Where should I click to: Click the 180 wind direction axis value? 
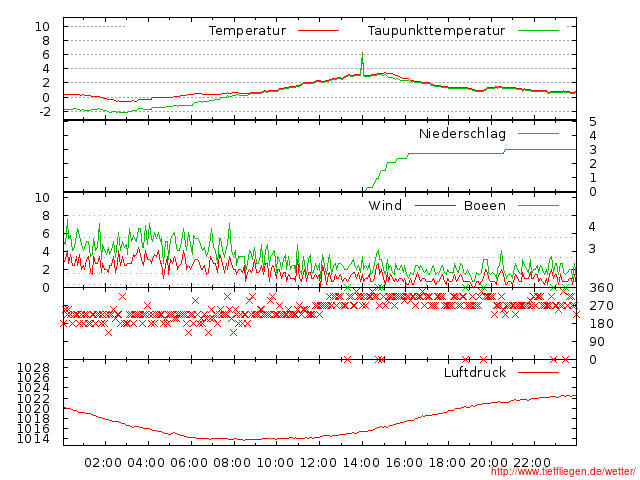601,324
